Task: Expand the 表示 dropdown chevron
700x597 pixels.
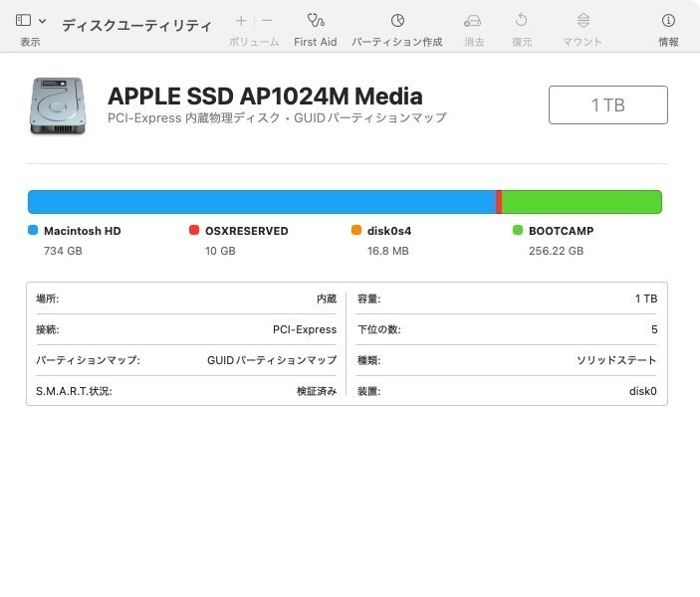Action: 43,21
